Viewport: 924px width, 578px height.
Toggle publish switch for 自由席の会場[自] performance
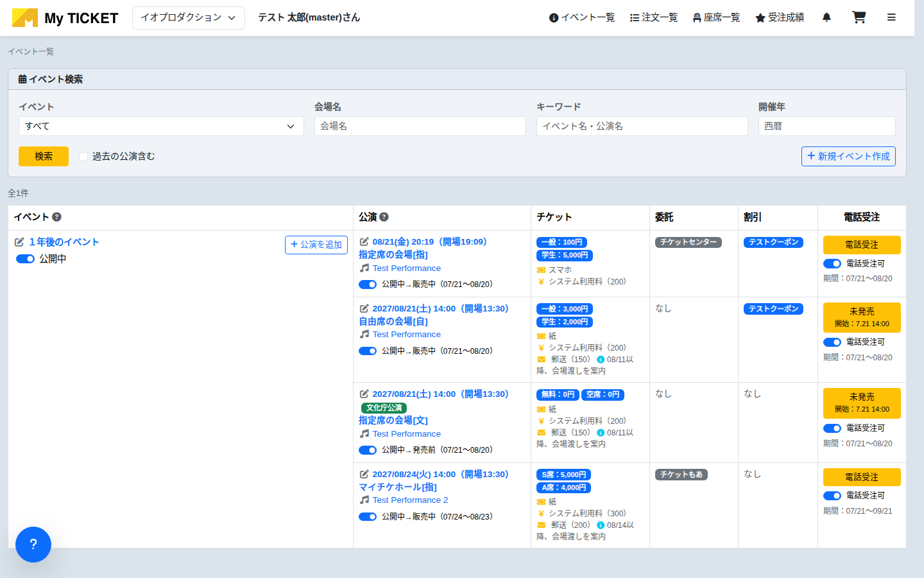pos(368,351)
